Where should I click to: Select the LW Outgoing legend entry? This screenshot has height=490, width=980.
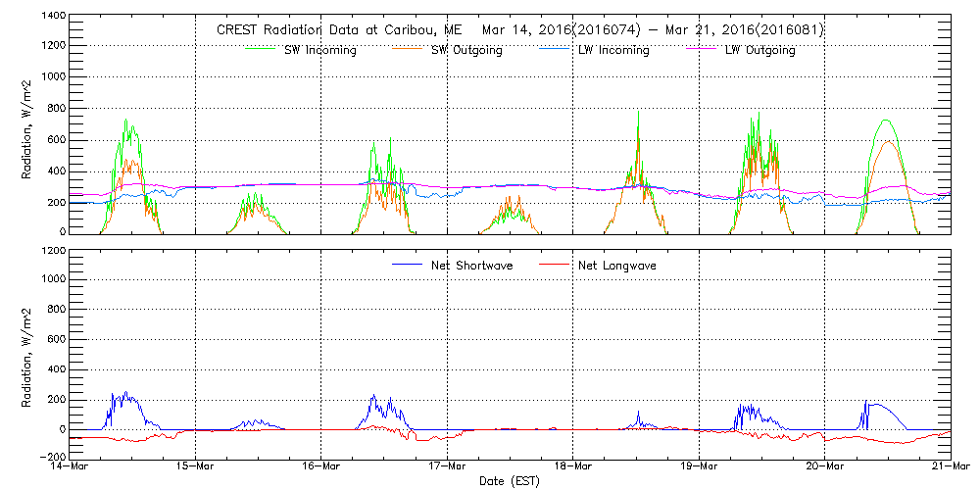pos(759,51)
